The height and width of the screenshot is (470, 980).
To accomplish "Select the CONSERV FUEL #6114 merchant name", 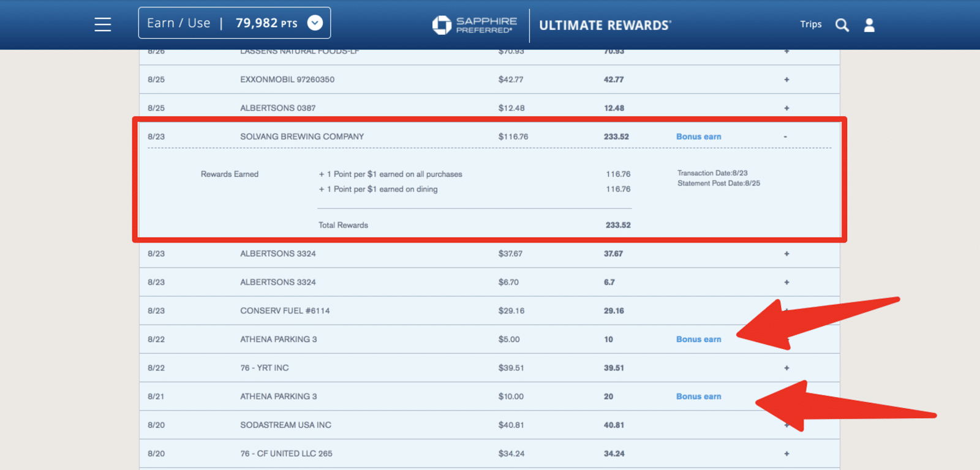I will coord(285,311).
